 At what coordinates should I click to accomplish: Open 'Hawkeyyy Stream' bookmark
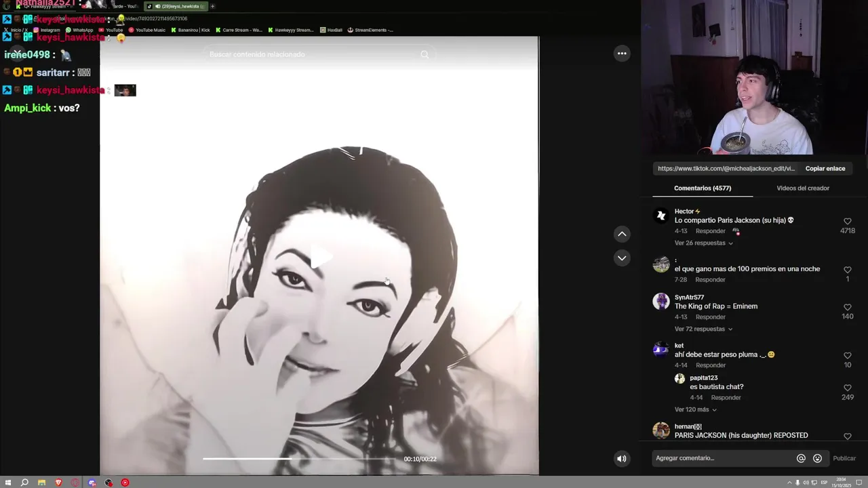pyautogui.click(x=291, y=30)
